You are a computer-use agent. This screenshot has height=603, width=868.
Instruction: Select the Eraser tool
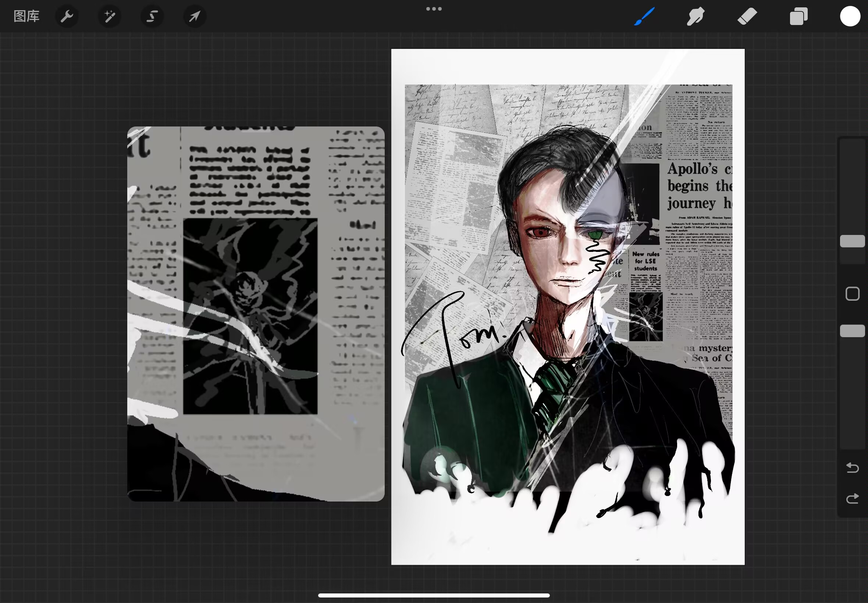click(x=747, y=16)
